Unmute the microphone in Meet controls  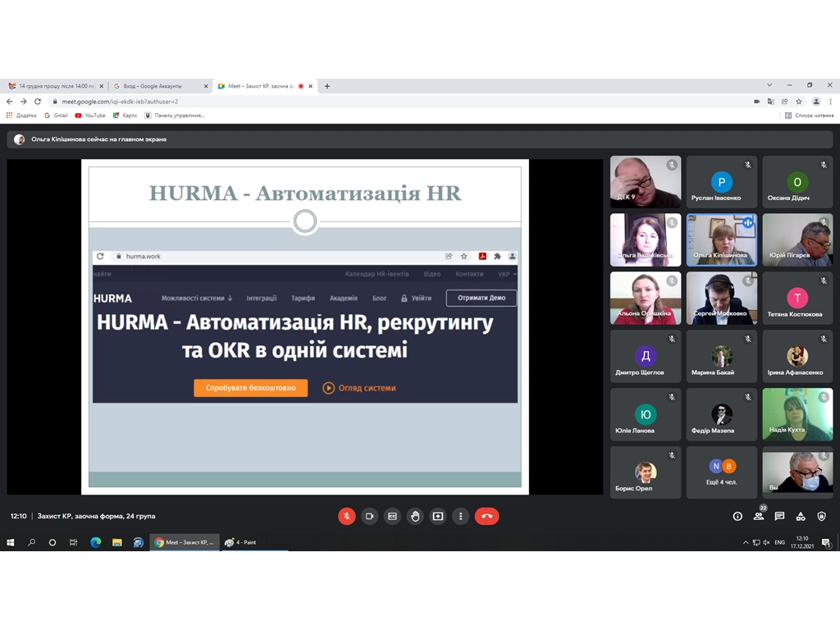point(347,516)
